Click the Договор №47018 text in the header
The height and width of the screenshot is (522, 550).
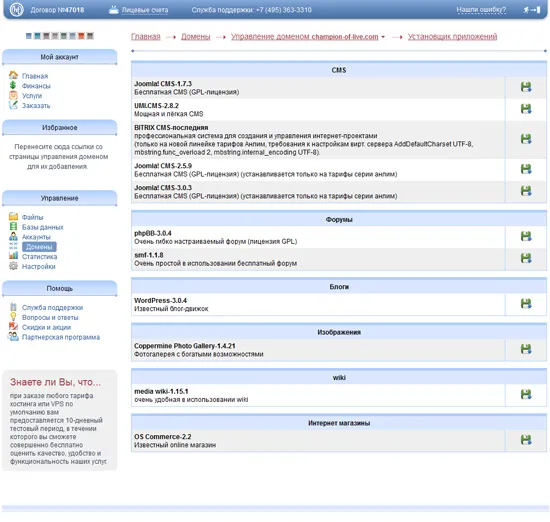(x=57, y=10)
